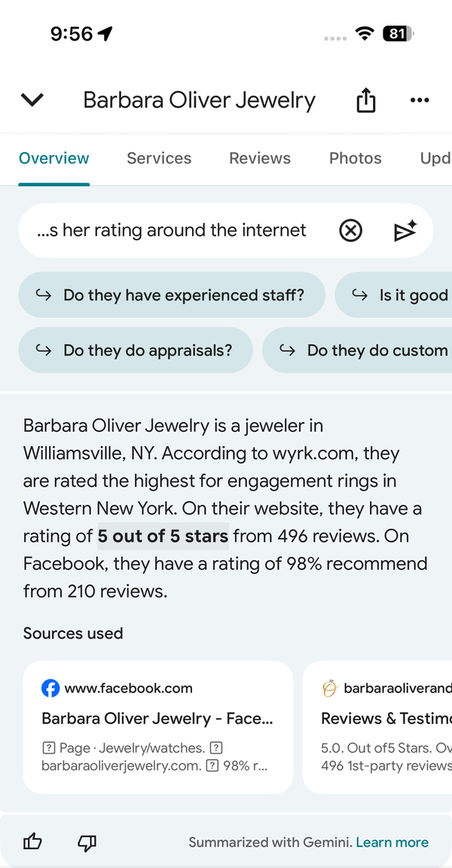This screenshot has width=452, height=868.
Task: Tap the "Is it good" suggestion chip
Action: click(393, 295)
